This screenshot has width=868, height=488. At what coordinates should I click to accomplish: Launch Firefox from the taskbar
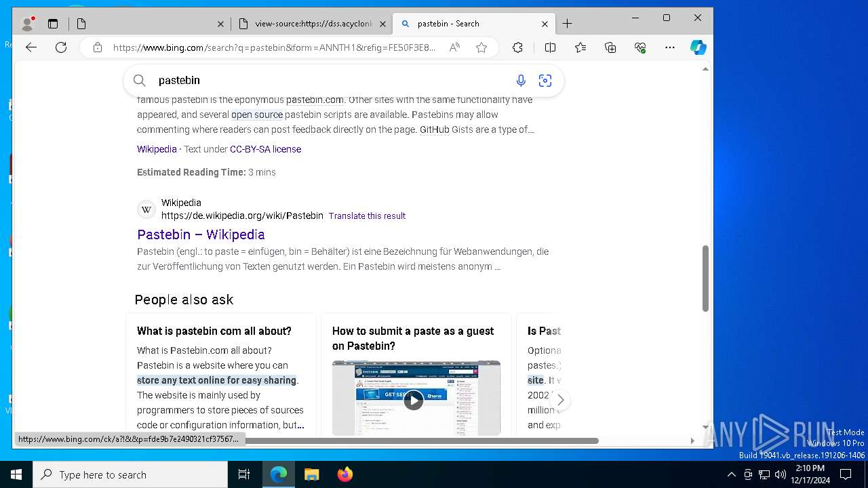tap(344, 474)
